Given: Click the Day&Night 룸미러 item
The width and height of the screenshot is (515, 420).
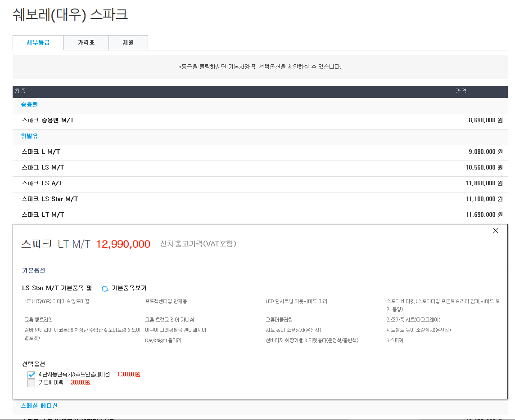Looking at the screenshot, I should [x=163, y=340].
